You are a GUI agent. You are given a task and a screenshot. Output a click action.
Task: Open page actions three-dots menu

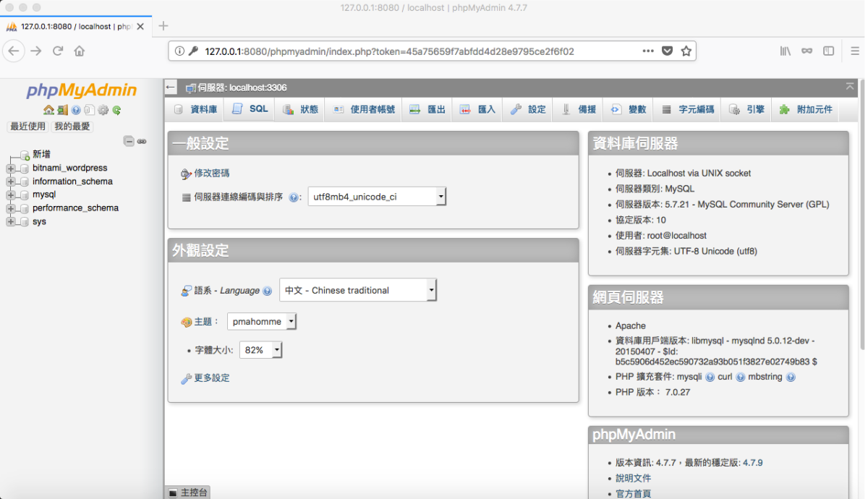tap(648, 51)
